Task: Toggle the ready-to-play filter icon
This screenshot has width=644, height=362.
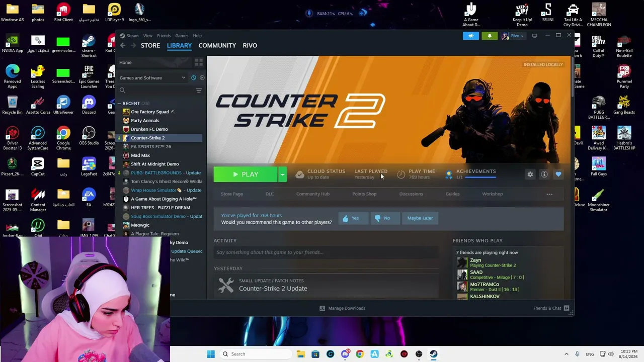Action: (202, 78)
